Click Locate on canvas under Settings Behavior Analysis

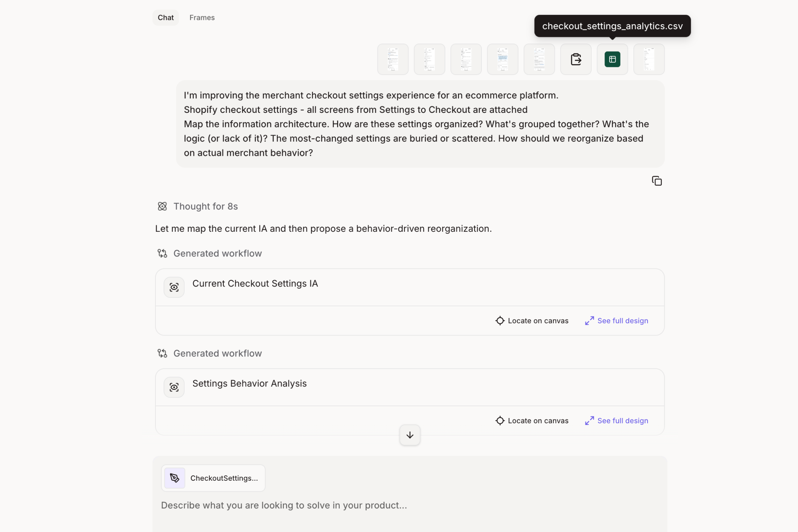pos(537,421)
